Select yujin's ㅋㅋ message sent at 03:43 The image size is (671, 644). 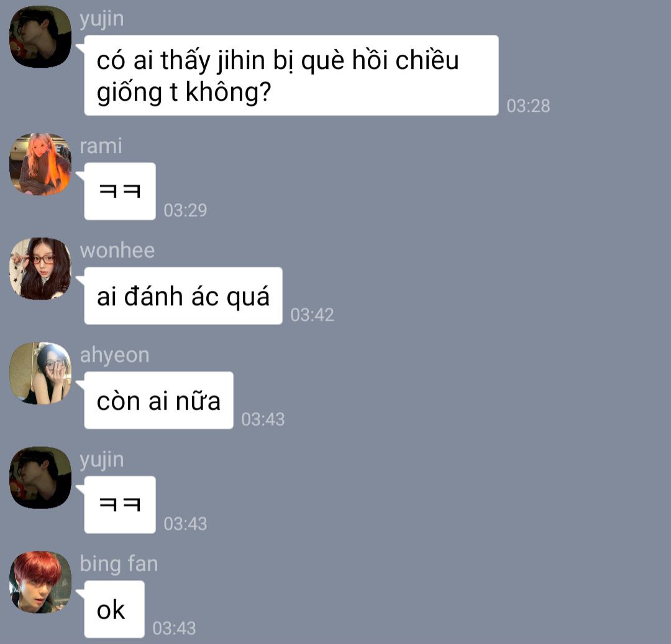point(120,505)
